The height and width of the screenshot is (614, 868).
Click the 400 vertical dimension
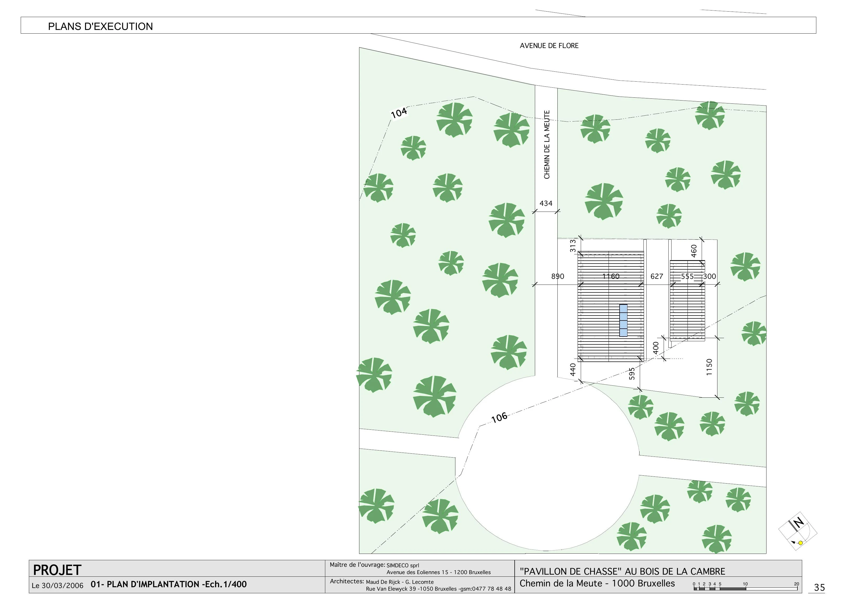[x=656, y=348]
